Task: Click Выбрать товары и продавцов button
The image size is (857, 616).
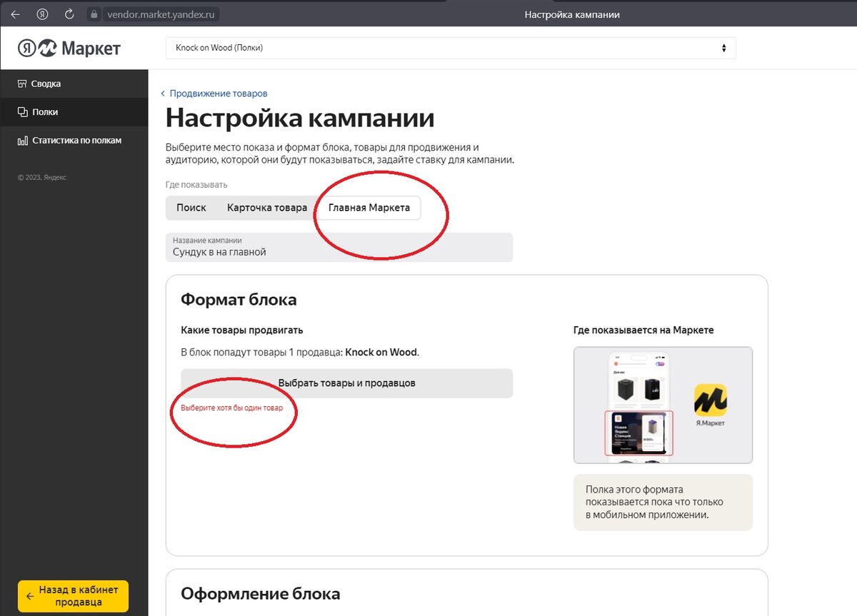Action: (x=346, y=383)
